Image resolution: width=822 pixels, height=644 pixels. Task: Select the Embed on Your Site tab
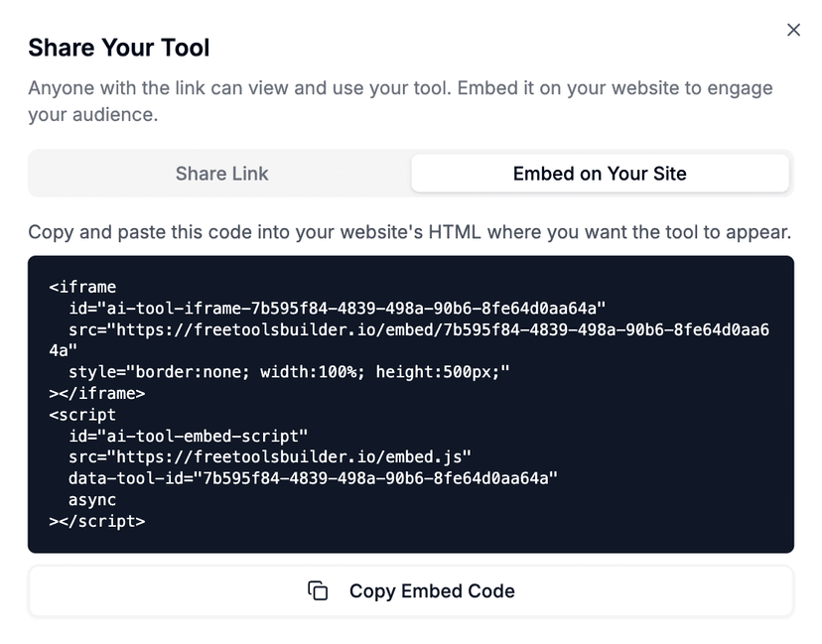coord(600,173)
